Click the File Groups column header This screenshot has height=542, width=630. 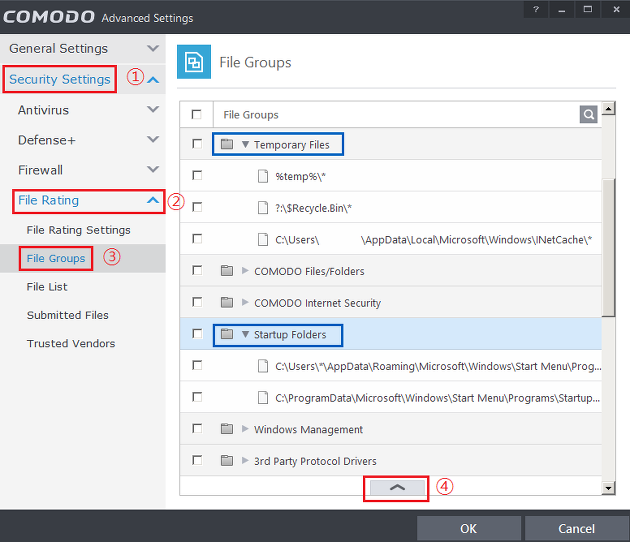[251, 115]
